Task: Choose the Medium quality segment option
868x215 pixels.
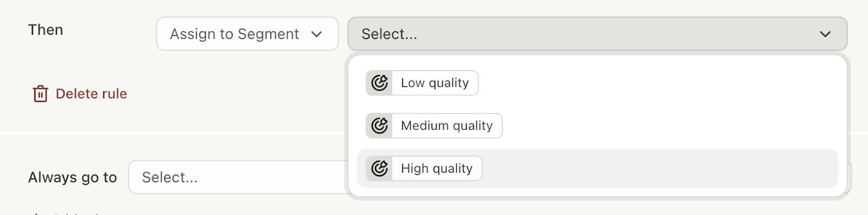Action: coord(434,126)
